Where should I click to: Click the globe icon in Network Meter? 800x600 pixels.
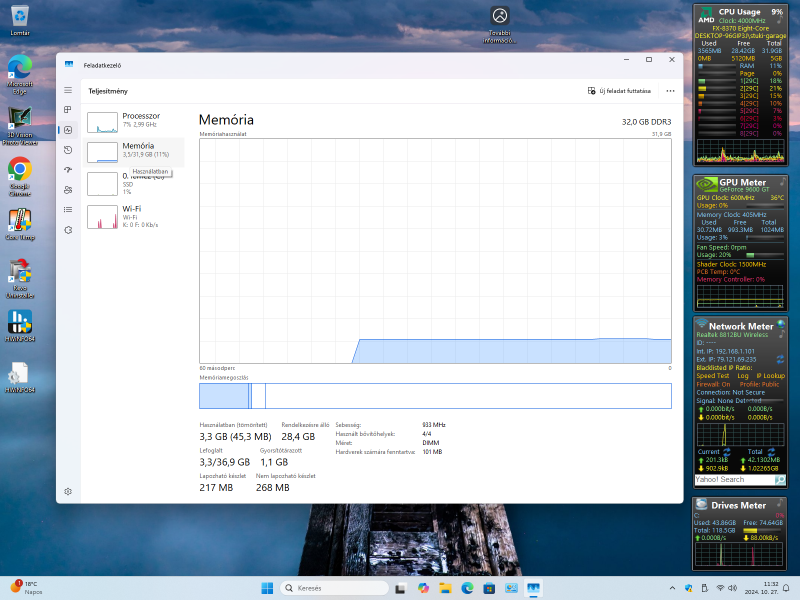(781, 324)
